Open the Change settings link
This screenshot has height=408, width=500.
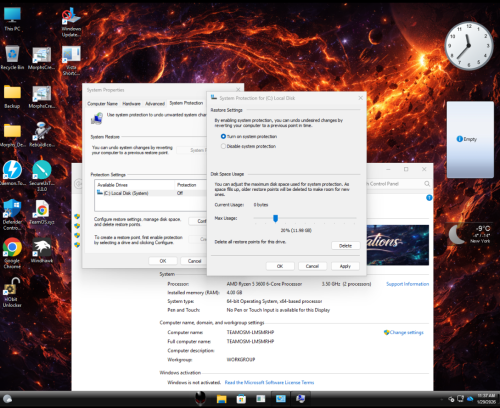click(404, 332)
